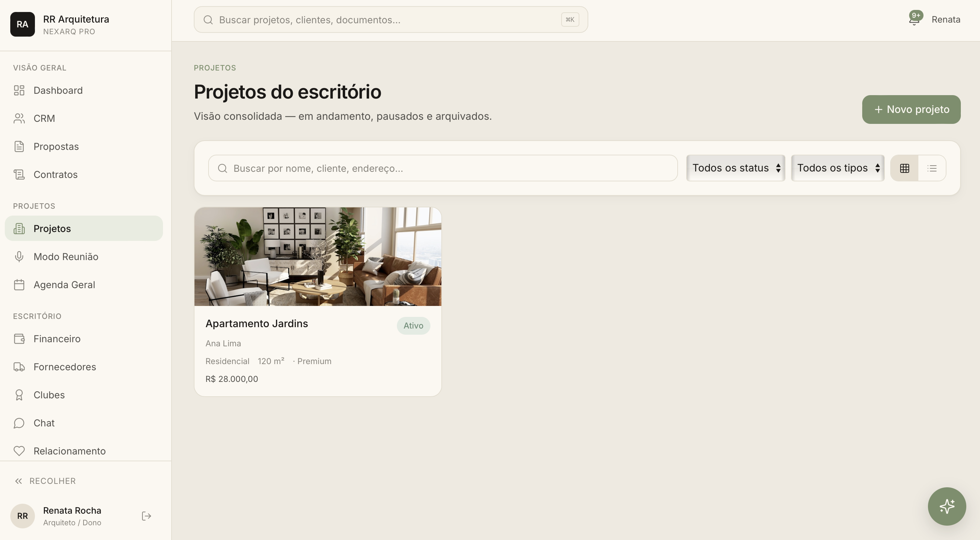Click the Clubes award icon

click(x=19, y=396)
